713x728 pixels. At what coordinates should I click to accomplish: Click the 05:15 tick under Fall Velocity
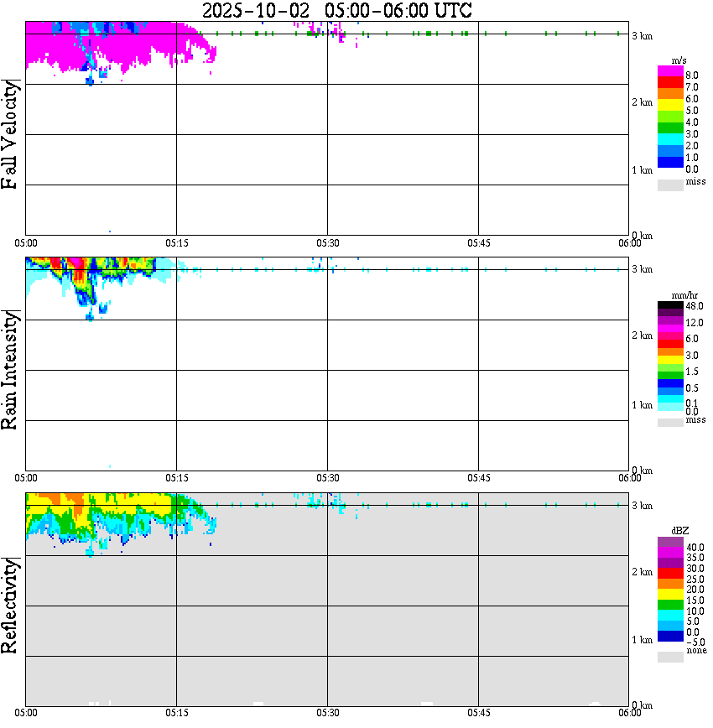click(177, 243)
